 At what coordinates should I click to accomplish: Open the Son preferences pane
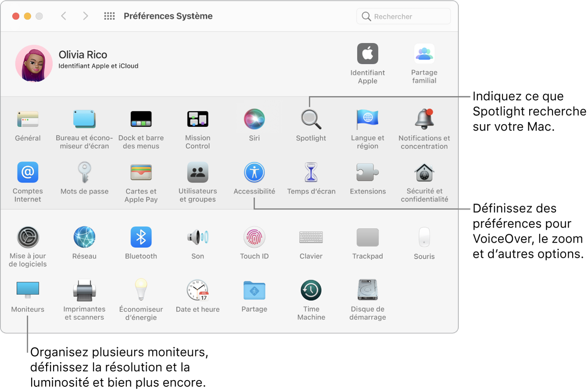tap(198, 237)
